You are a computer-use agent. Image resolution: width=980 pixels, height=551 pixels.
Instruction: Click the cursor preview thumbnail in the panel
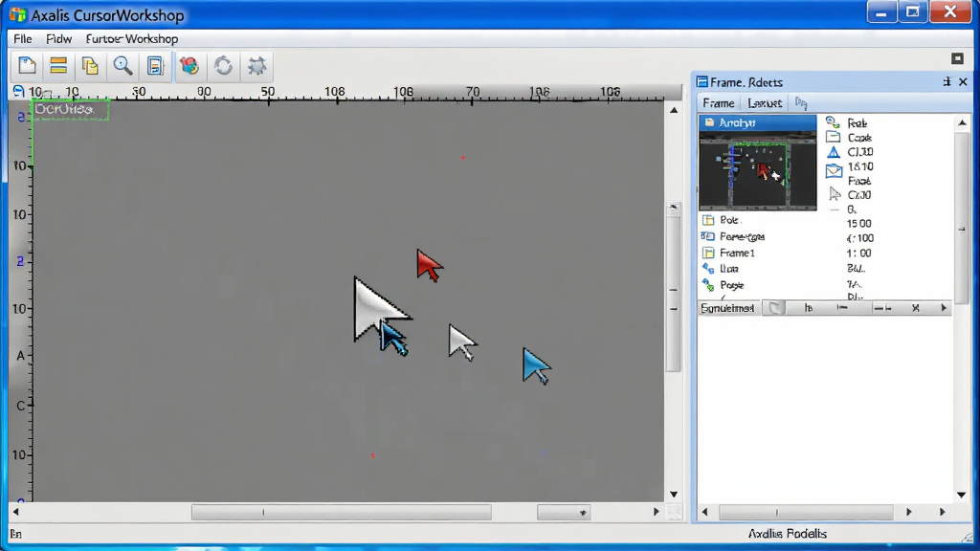point(758,170)
